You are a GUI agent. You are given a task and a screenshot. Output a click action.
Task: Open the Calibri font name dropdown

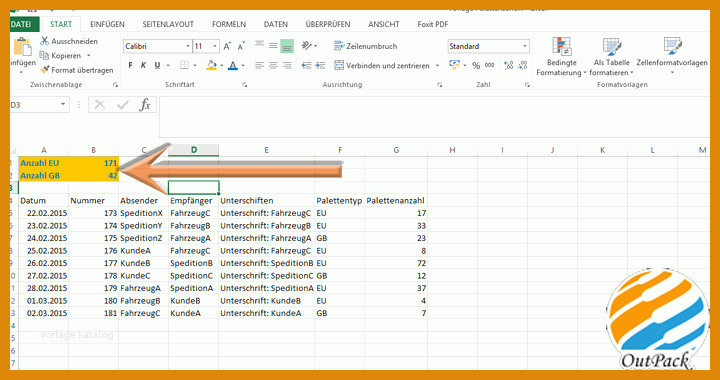pyautogui.click(x=188, y=46)
